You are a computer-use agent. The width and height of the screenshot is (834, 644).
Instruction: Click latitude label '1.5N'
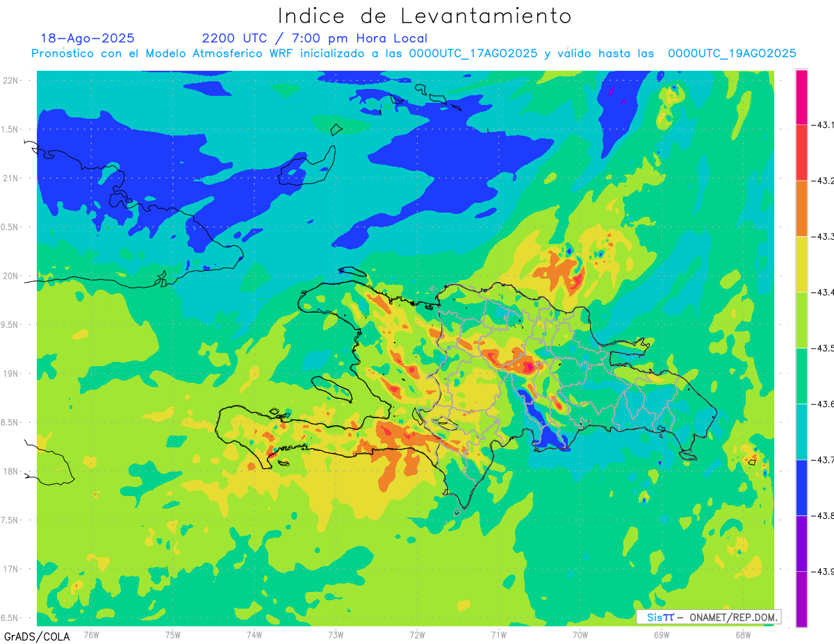10,129
